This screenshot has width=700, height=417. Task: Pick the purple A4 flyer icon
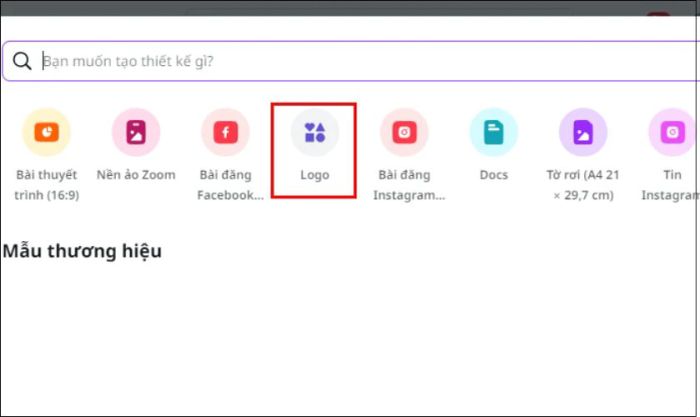(583, 132)
